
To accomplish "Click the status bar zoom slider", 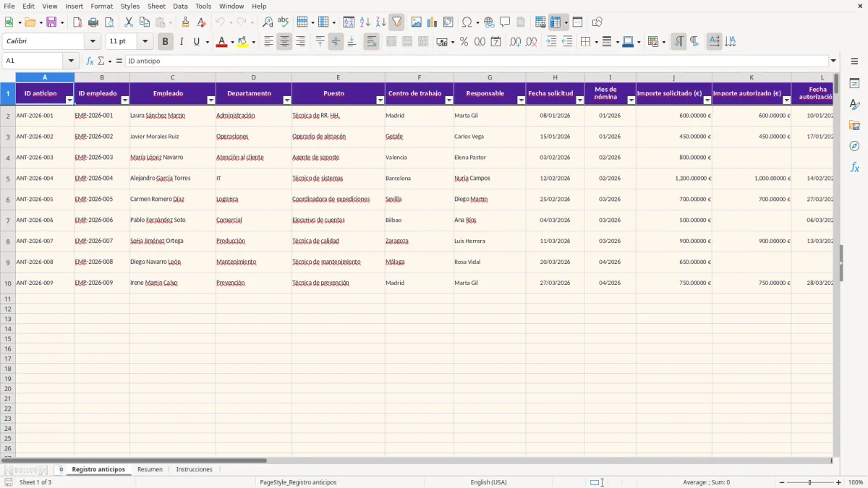I will pyautogui.click(x=809, y=482).
